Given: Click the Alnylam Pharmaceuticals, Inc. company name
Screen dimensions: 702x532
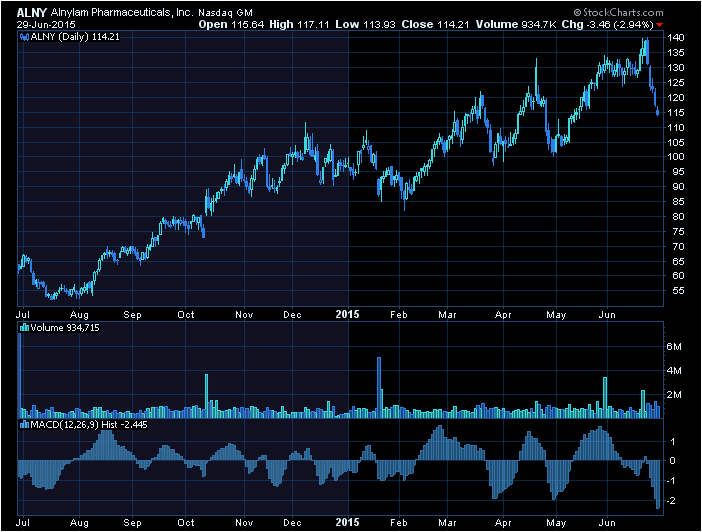Looking at the screenshot, I should coord(122,13).
